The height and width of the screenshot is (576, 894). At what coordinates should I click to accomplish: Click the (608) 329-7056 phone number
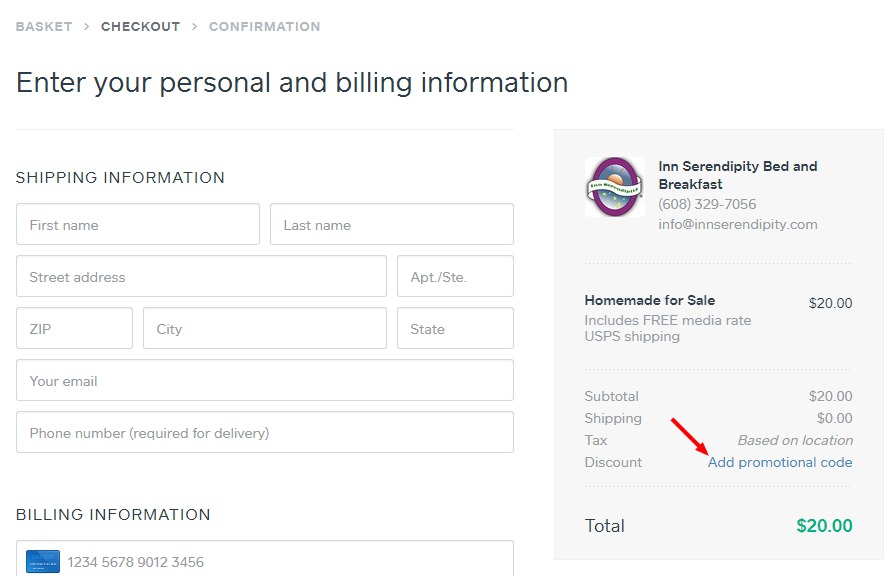[707, 204]
